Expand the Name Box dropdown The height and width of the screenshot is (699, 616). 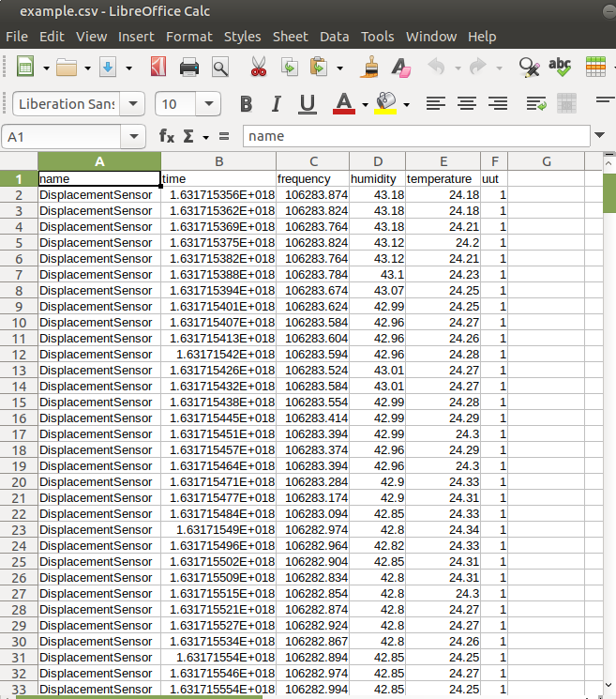(133, 136)
